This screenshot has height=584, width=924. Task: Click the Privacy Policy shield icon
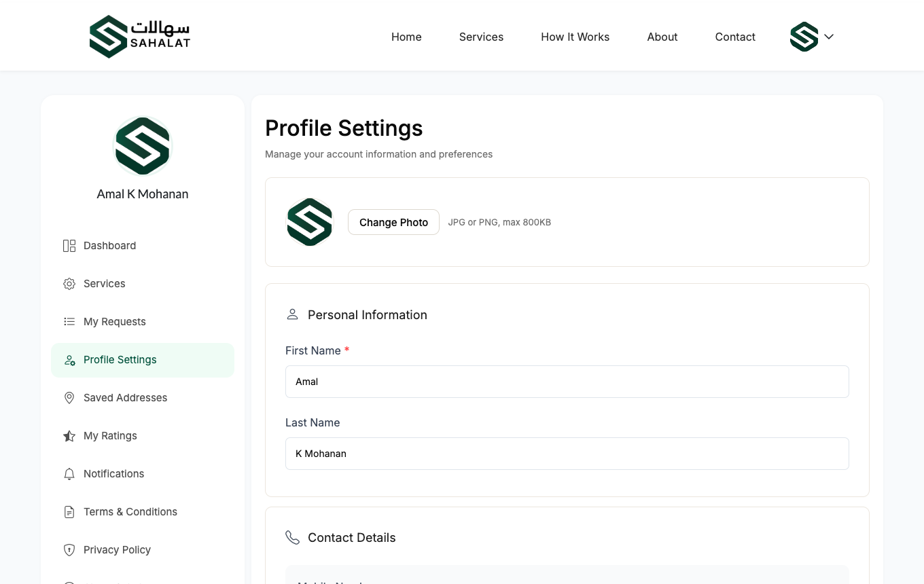(69, 550)
